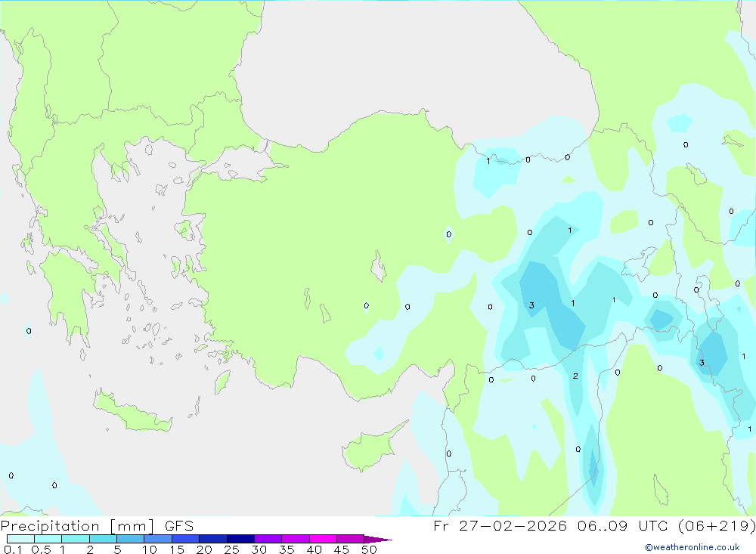Pick the 1–2 mm legend color swatch
Viewport: 756px width, 554px height.
(x=76, y=539)
